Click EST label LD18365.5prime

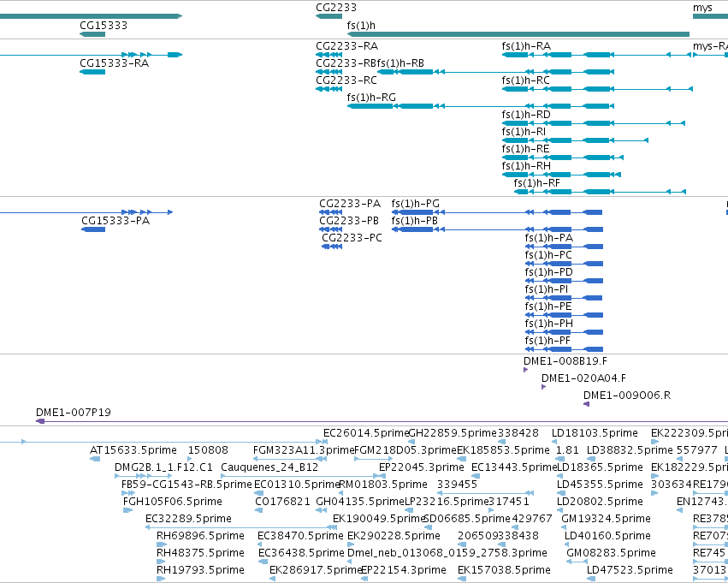click(600, 467)
